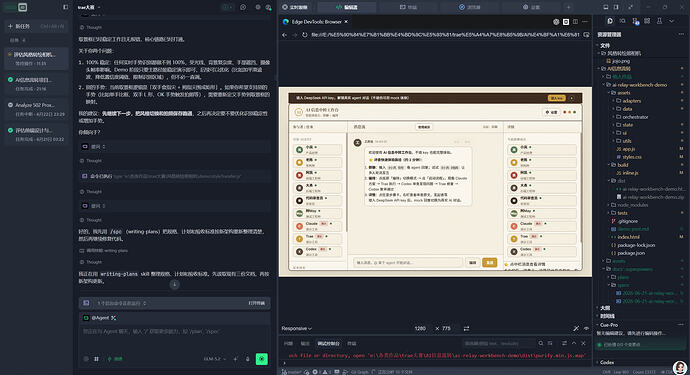Click the viewport width field showing 1280
Screen dimensions: 690x375
pos(420,328)
